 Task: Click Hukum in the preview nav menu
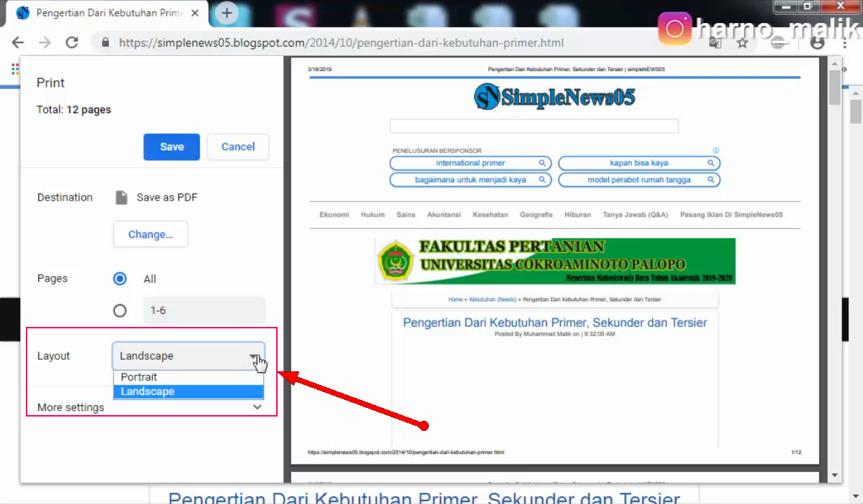(373, 215)
